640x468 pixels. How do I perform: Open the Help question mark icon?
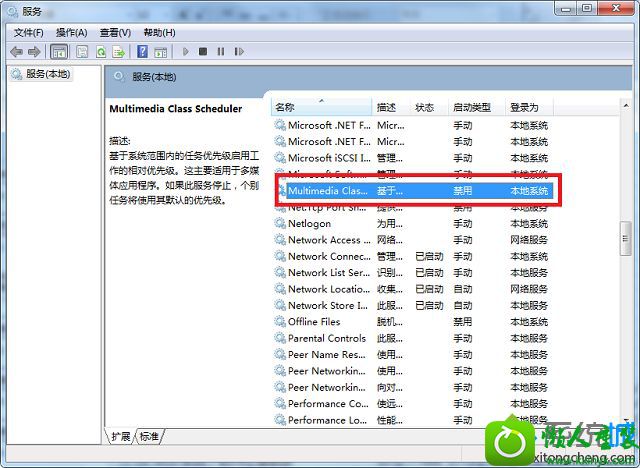(x=142, y=52)
